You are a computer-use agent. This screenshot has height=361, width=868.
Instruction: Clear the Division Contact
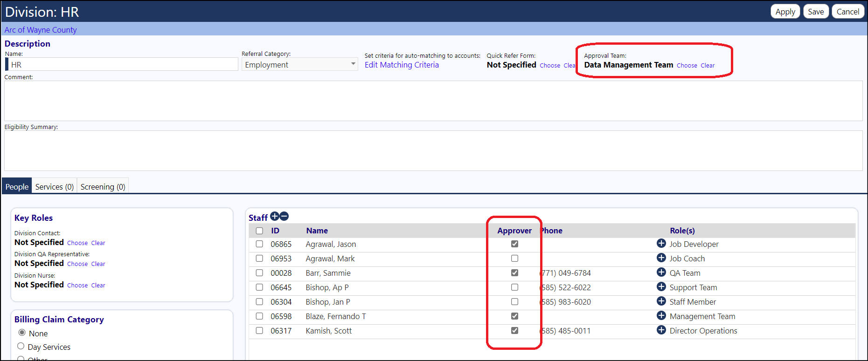click(98, 243)
